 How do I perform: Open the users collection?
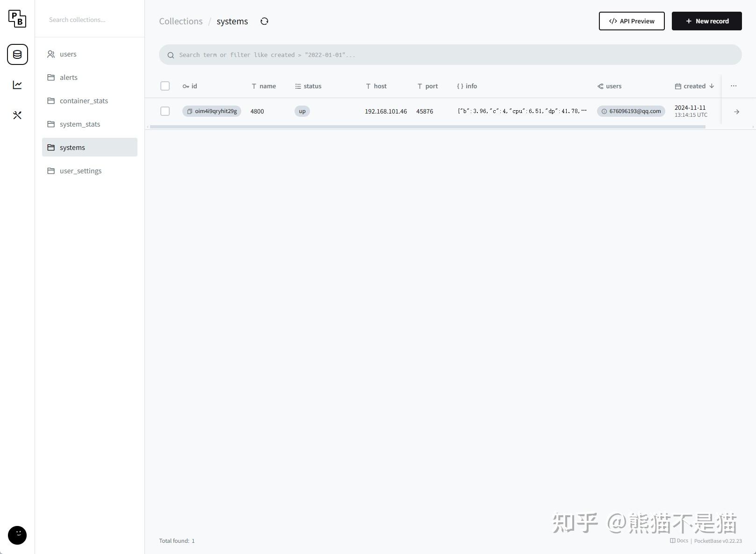90,54
